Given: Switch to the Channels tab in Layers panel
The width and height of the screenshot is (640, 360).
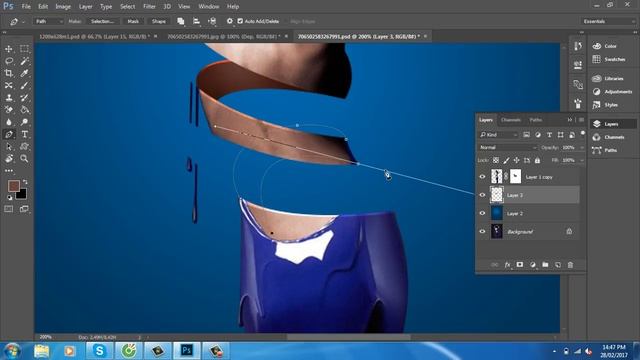Looking at the screenshot, I should click(511, 120).
